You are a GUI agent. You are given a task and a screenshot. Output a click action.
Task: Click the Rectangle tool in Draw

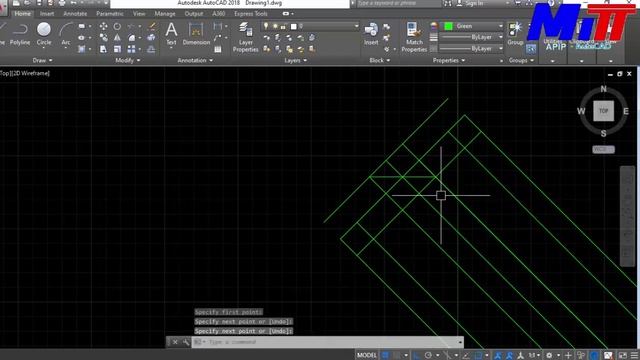click(x=82, y=27)
